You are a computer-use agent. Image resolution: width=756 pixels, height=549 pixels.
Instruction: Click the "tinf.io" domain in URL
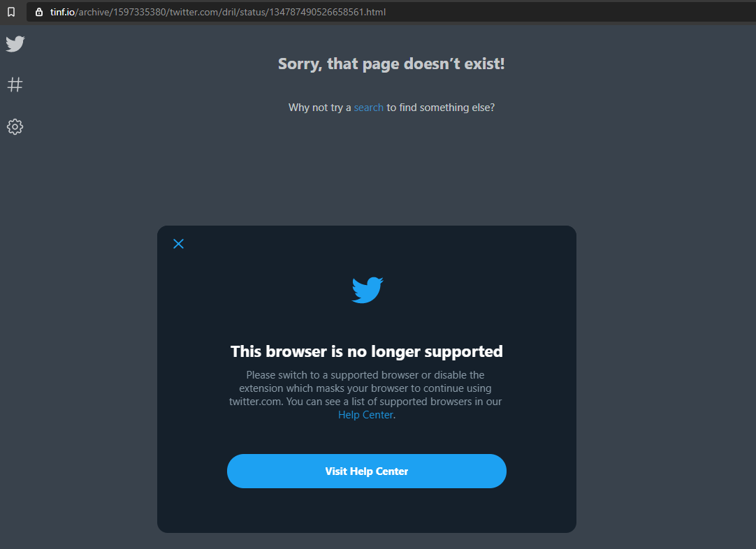tap(62, 12)
